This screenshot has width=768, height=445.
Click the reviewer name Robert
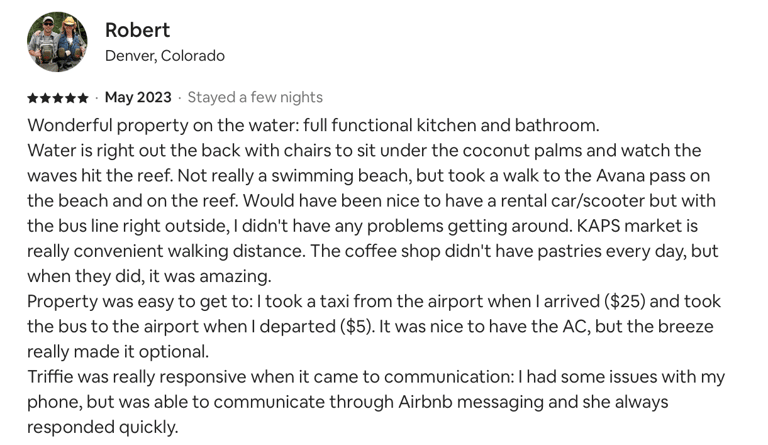(138, 30)
